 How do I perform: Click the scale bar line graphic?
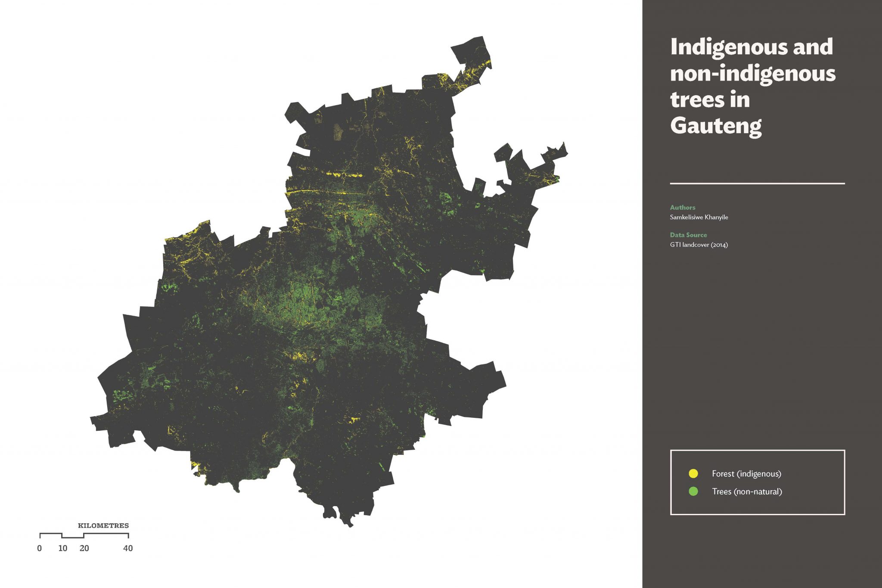pos(84,535)
